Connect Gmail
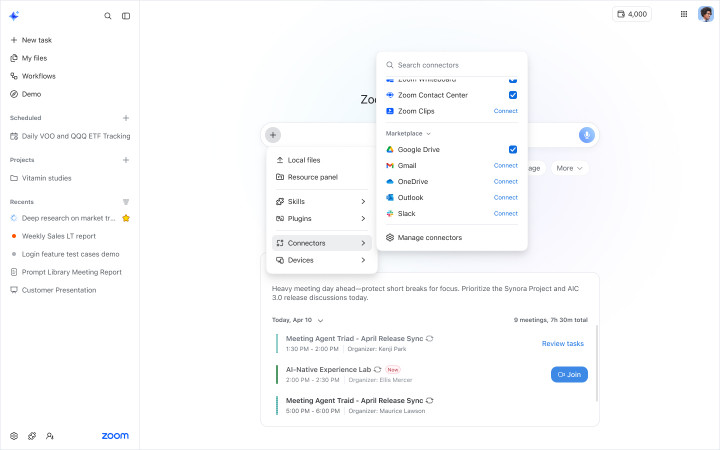The image size is (720, 450). point(506,165)
